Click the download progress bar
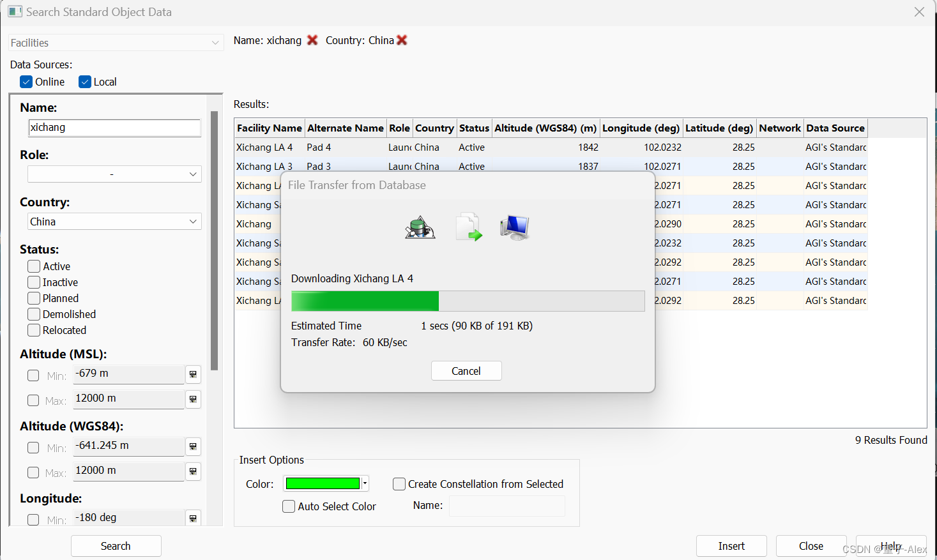 [468, 301]
